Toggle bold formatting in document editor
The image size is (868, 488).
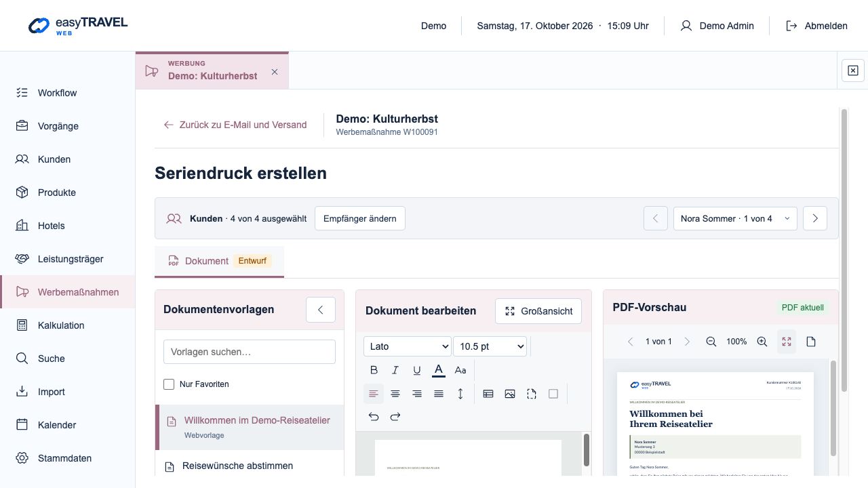click(x=374, y=370)
